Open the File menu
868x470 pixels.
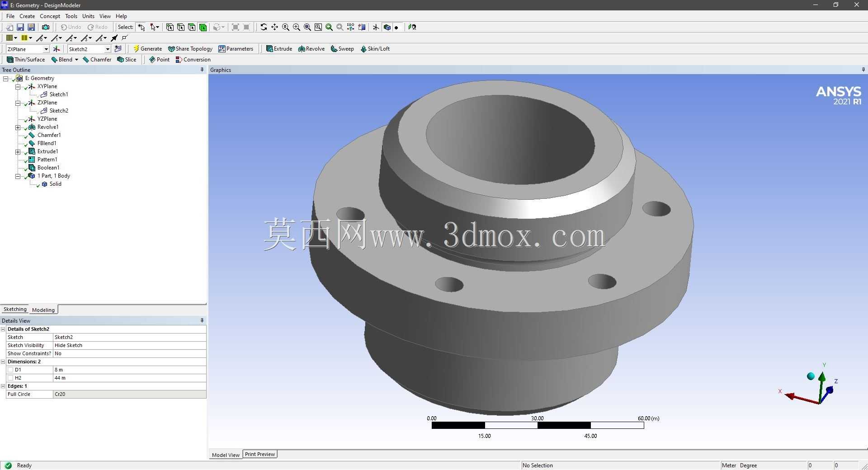pos(10,16)
